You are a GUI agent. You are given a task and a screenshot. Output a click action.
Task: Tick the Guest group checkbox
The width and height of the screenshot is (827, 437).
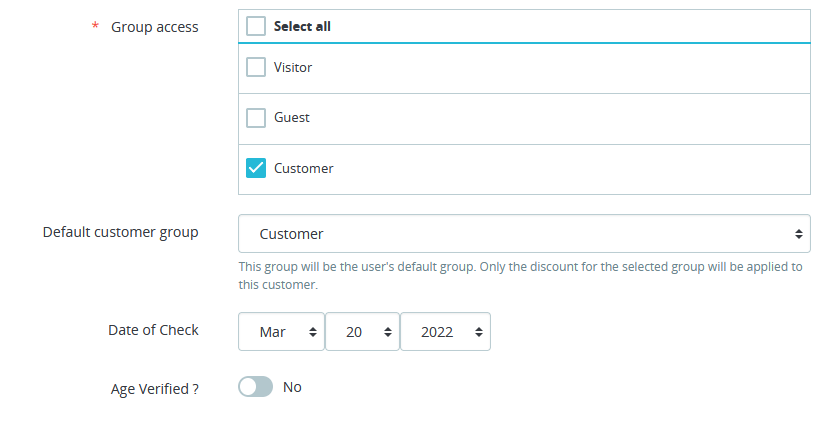coord(256,118)
